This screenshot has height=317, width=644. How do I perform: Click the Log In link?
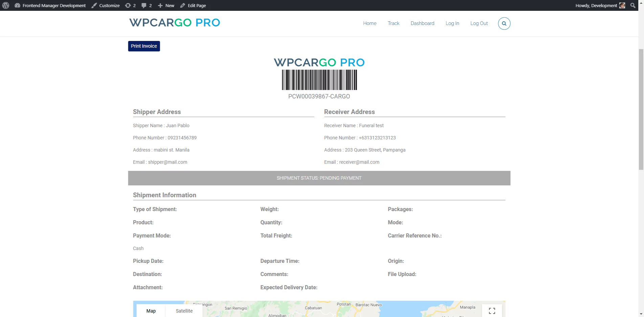click(452, 23)
